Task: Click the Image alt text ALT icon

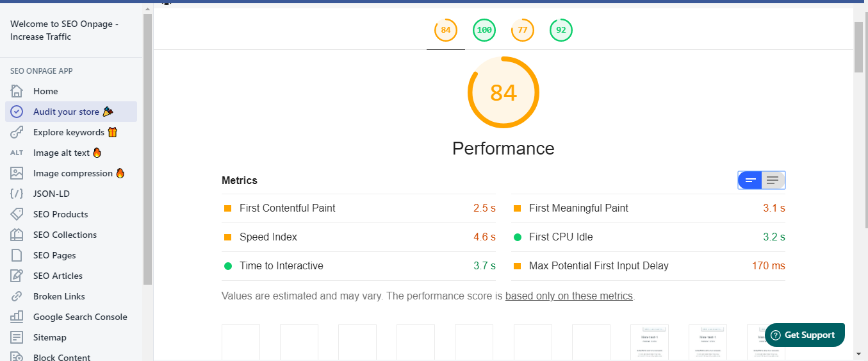Action: click(x=17, y=153)
